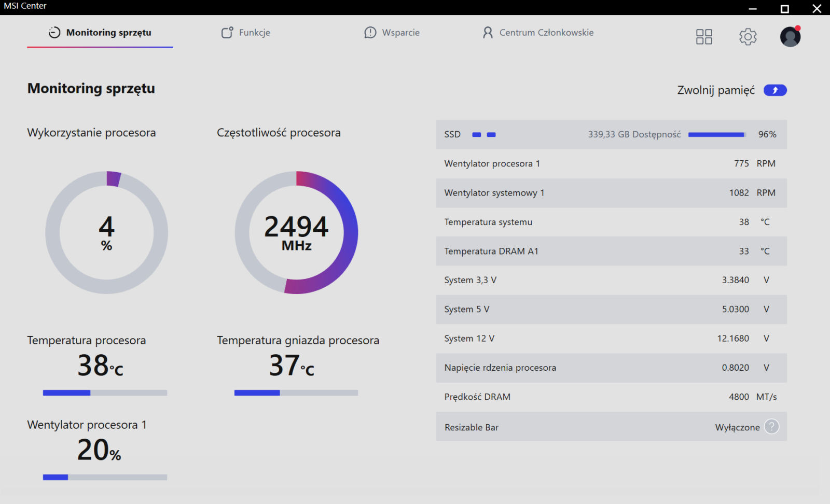Click the Funkcje tab icon
The width and height of the screenshot is (830, 504).
coord(227,33)
